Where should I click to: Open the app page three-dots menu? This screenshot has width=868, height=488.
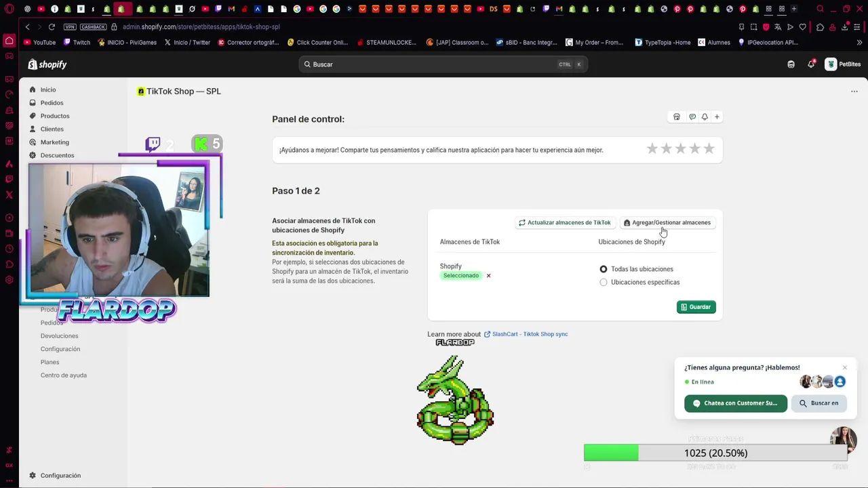[x=854, y=91]
